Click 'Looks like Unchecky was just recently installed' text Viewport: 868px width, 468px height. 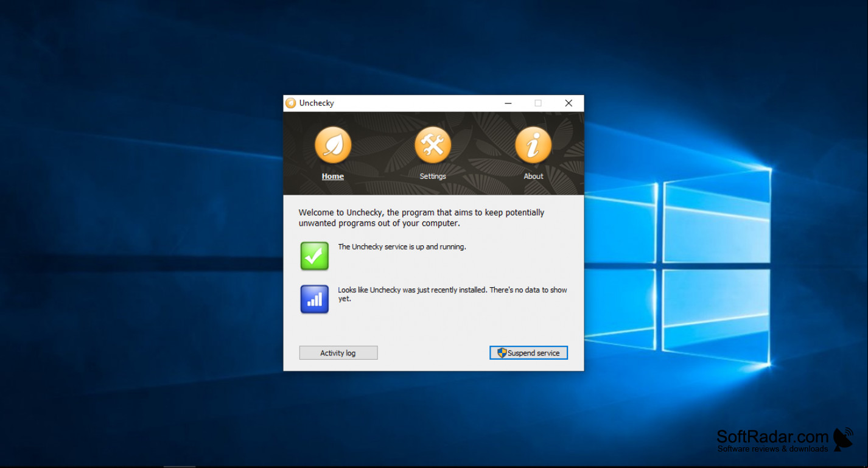click(x=452, y=295)
